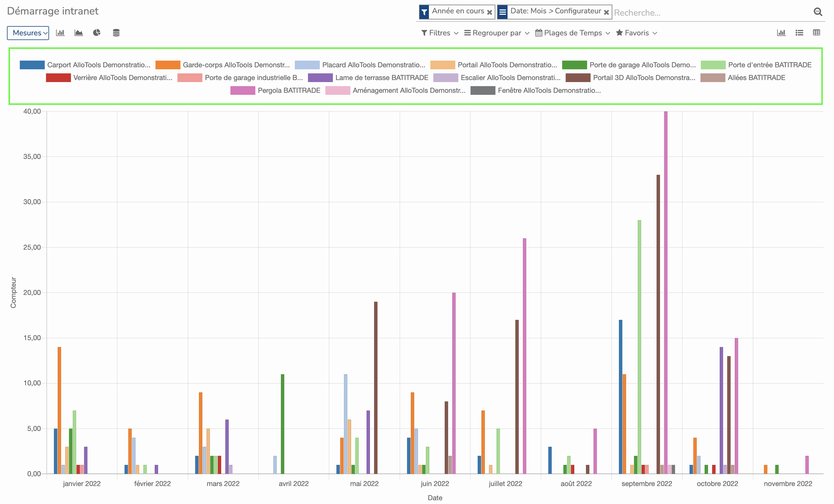
Task: Switch to line chart mode
Action: [x=79, y=33]
